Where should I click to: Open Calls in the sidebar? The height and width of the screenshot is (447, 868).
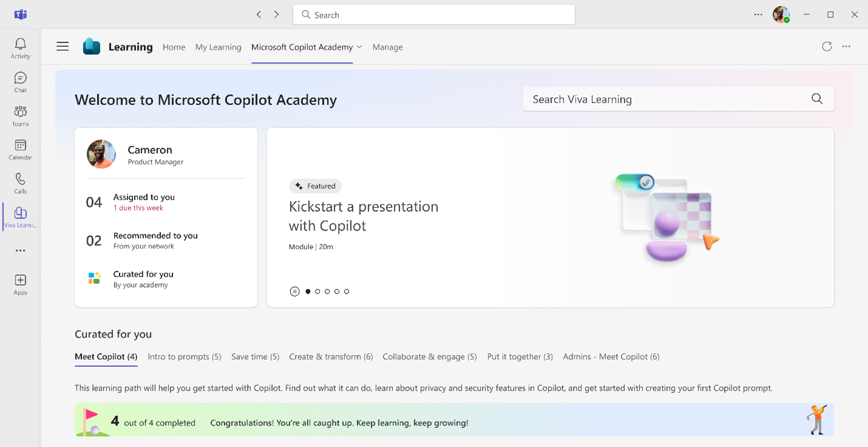[x=21, y=183]
